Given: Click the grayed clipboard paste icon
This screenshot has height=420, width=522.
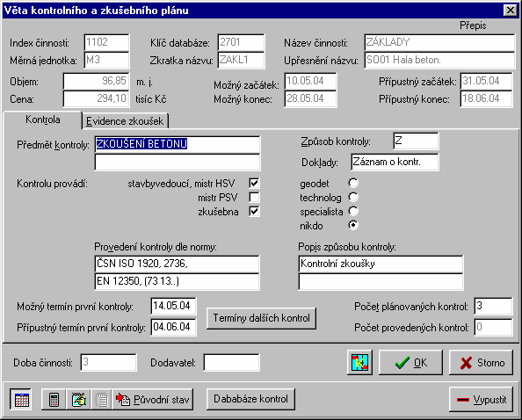Looking at the screenshot, I should point(101,399).
